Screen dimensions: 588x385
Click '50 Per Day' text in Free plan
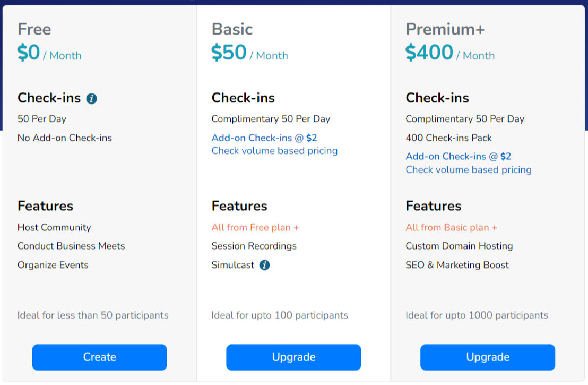pyautogui.click(x=41, y=119)
